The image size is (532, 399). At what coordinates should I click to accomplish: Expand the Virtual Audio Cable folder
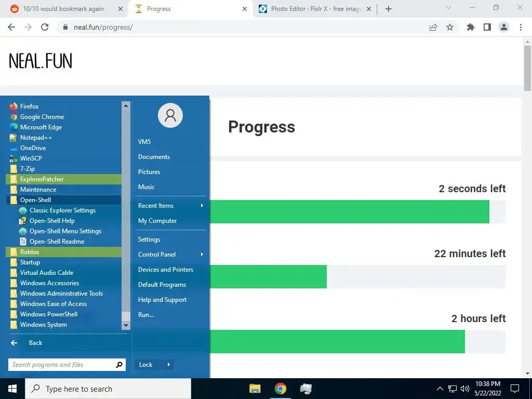coord(63,272)
